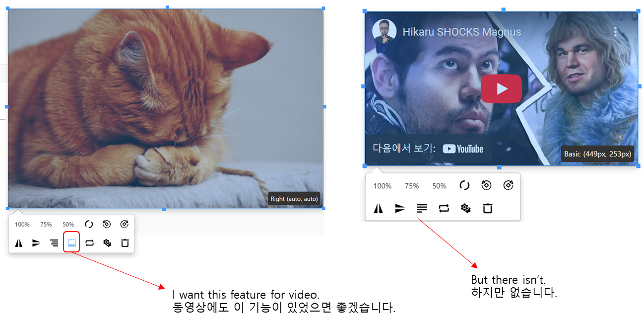Screen dimensions: 644x322
Task: Open the video's three-dot options menu
Action: 615,31
